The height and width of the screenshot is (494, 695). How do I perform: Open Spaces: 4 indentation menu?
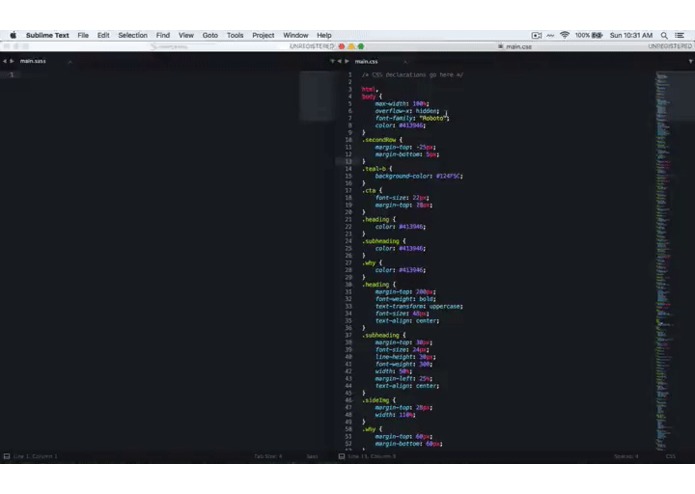[x=626, y=456]
